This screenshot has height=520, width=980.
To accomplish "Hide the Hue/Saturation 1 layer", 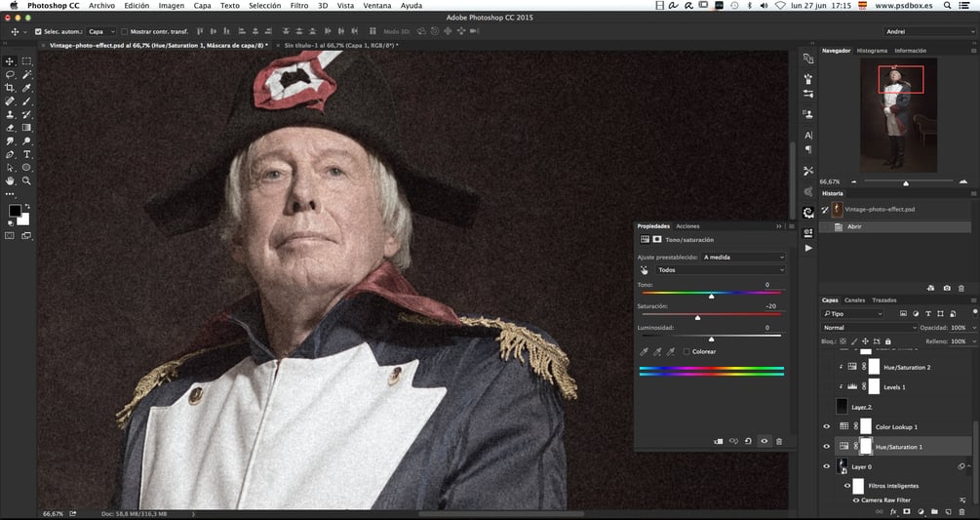I will 826,446.
